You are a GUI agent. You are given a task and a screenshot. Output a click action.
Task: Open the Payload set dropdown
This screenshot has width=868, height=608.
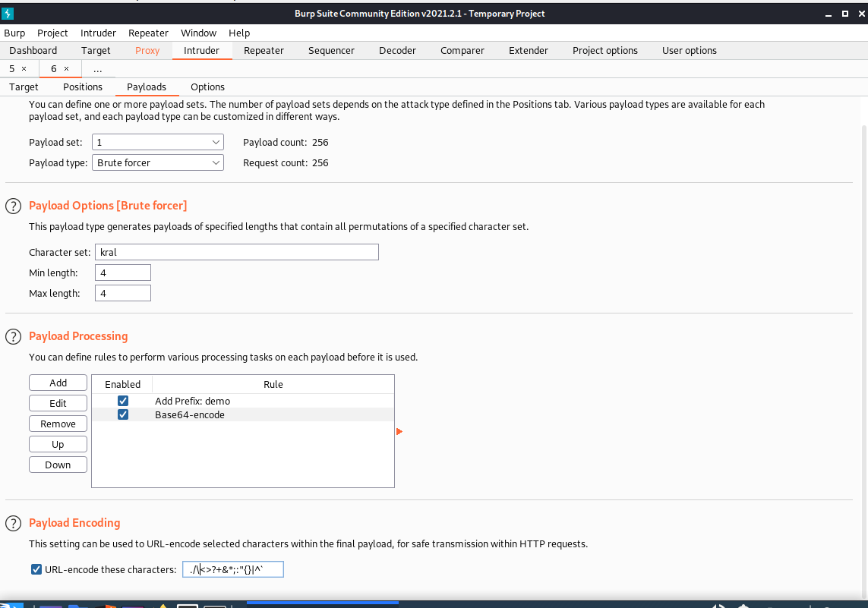[x=158, y=142]
